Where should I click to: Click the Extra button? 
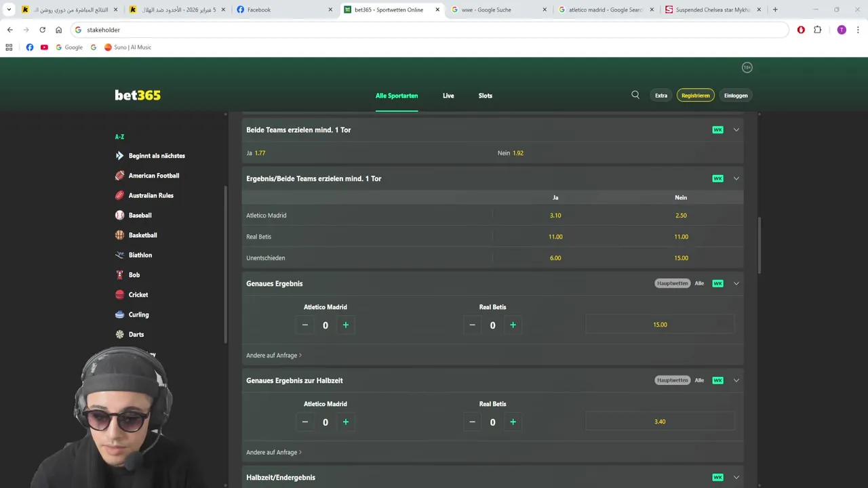click(x=661, y=96)
